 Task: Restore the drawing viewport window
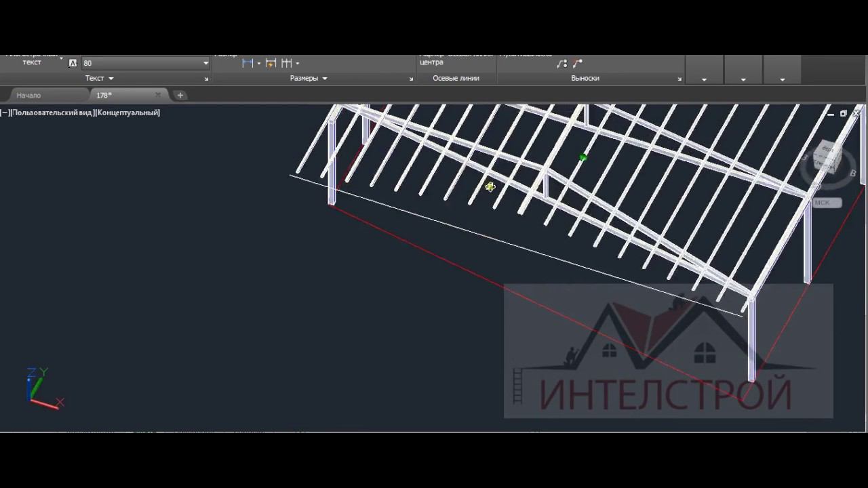tap(844, 114)
